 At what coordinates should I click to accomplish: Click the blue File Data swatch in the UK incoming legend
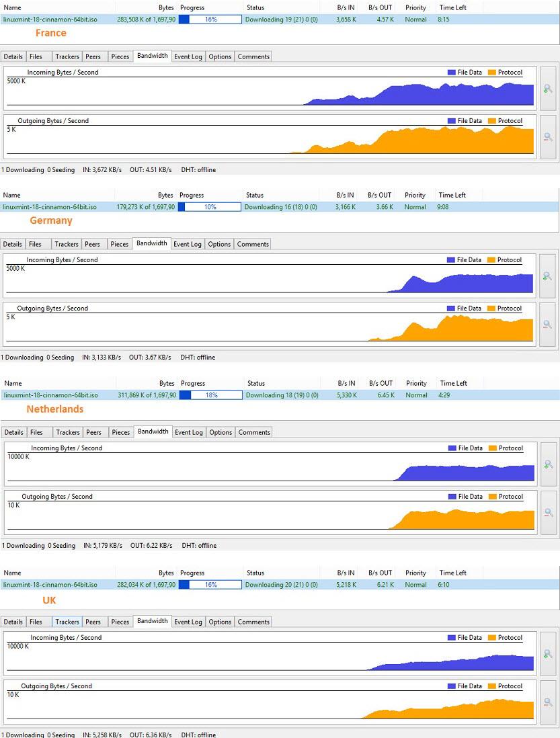click(x=452, y=638)
